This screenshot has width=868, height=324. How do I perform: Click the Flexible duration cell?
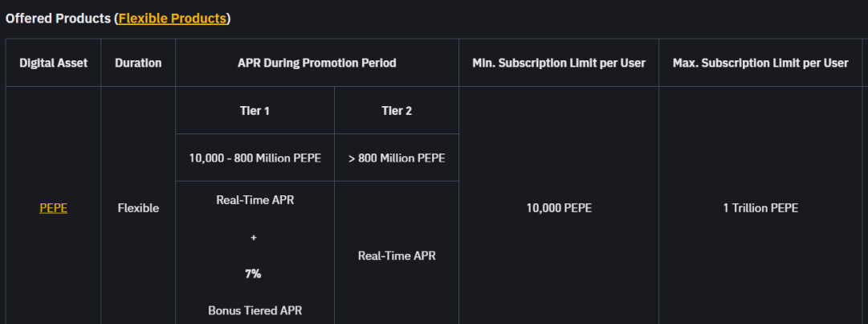pyautogui.click(x=138, y=208)
